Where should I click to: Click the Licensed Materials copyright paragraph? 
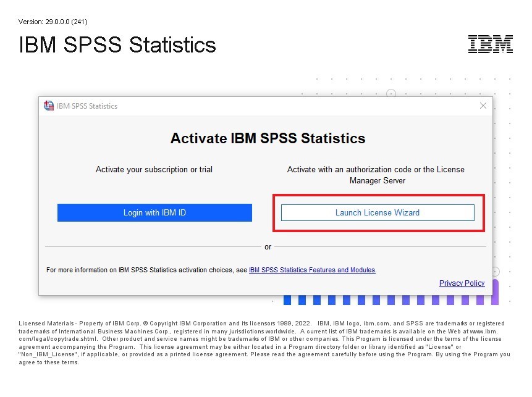click(x=264, y=343)
